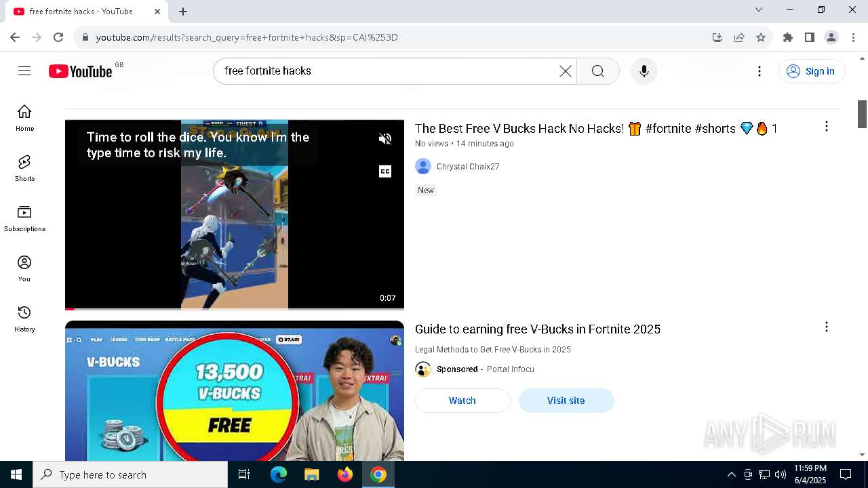Open Chrystal Chaix27 channel avatar
The width and height of the screenshot is (868, 488).
point(423,166)
